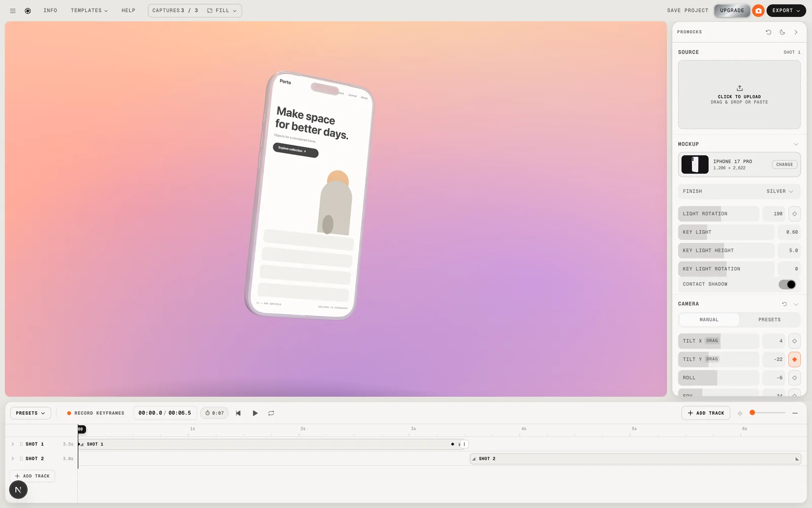Click the Tilt X Drag slider
Screen dimensions: 812x508
(x=719, y=341)
